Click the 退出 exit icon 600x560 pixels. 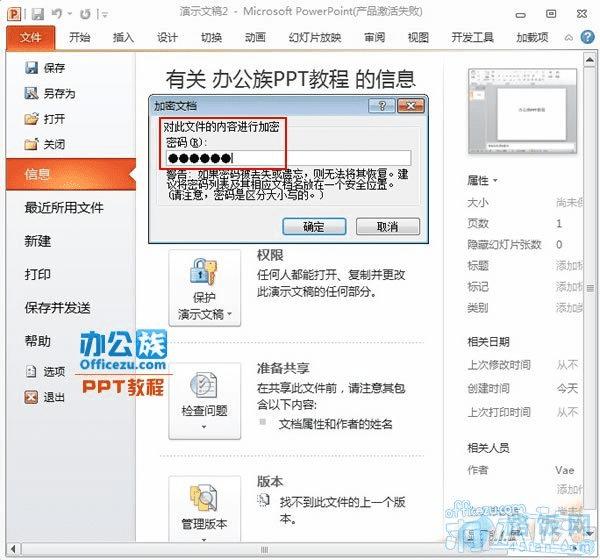point(31,397)
